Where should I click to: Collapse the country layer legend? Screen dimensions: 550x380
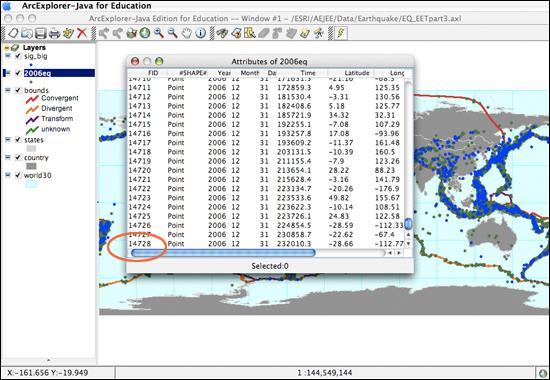pyautogui.click(x=8, y=157)
